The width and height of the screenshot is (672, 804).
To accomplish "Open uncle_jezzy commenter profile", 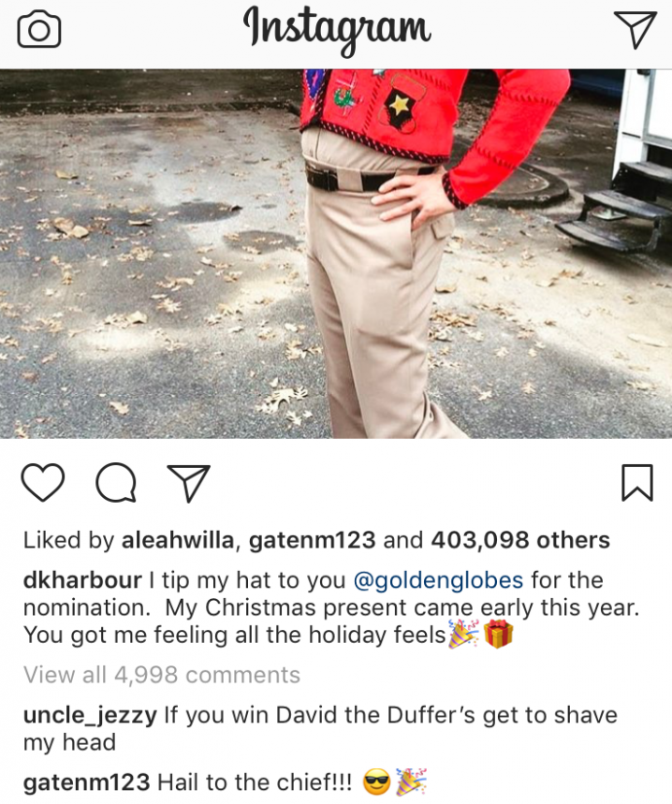I will (90, 715).
